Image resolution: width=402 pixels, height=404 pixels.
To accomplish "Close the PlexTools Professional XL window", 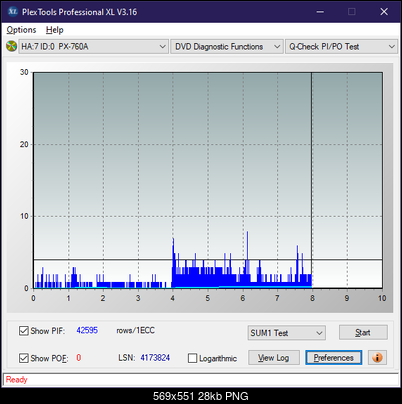I will click(384, 12).
